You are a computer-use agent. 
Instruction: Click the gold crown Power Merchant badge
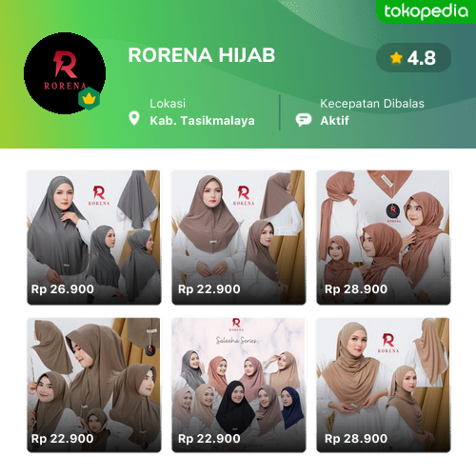[x=89, y=98]
